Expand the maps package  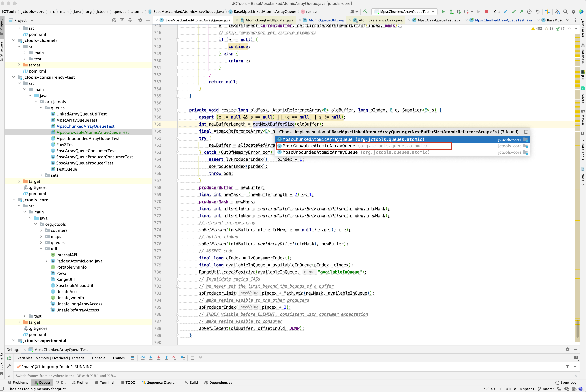(41, 236)
